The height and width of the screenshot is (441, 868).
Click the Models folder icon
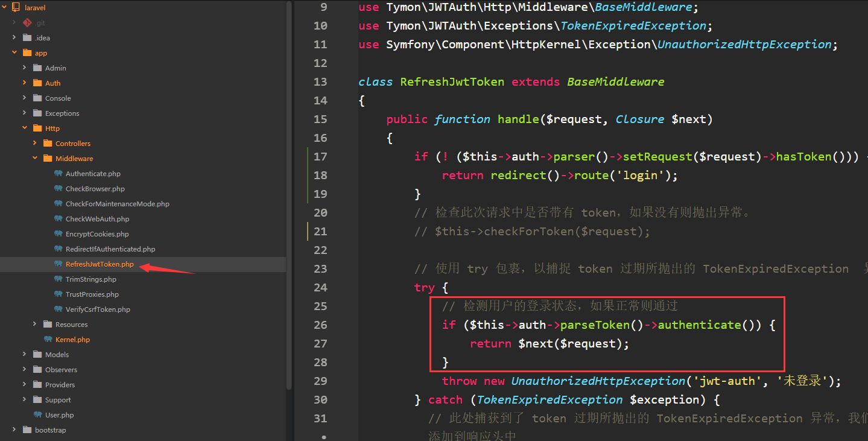(x=37, y=354)
